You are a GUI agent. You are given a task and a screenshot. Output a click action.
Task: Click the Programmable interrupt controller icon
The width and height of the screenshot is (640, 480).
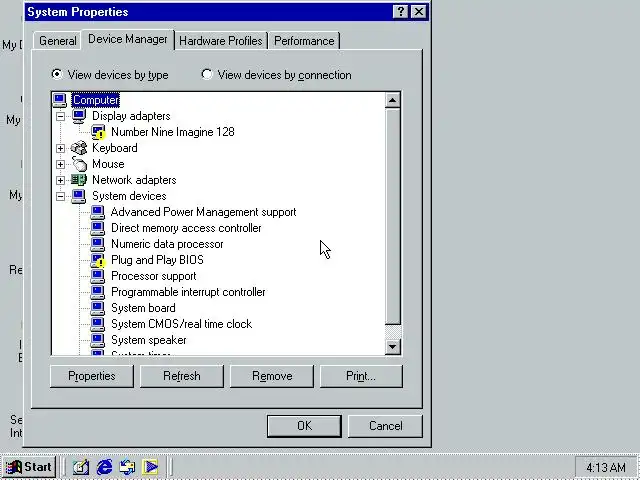click(98, 292)
